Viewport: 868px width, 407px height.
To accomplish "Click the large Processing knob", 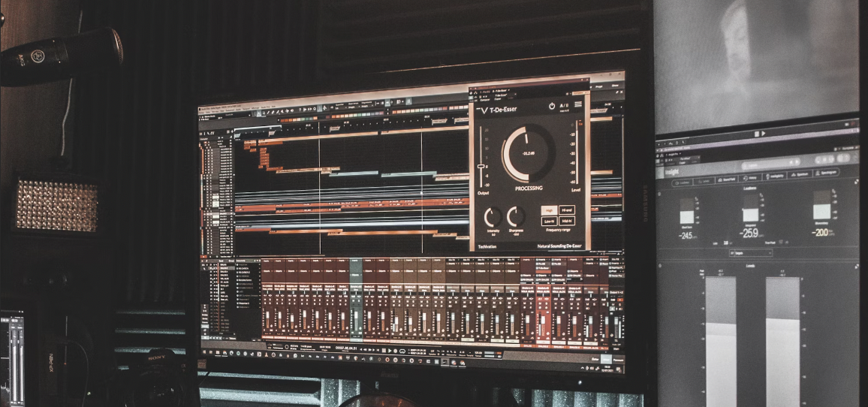I will [x=528, y=153].
